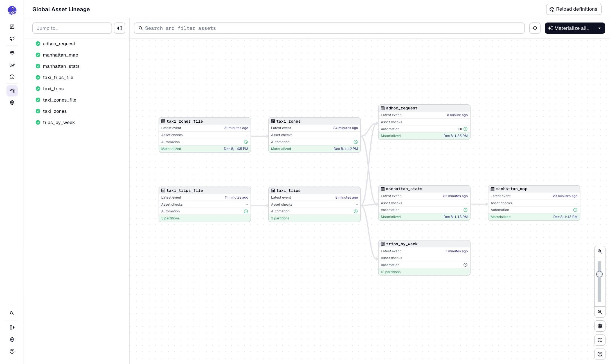Viewport: 610px width, 364px height.
Task: Zoom out using the magnifier minus icon
Action: (600, 312)
